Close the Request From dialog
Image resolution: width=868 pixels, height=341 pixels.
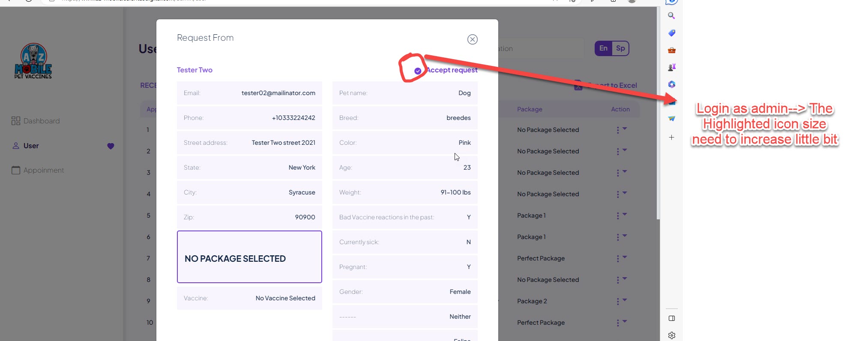(472, 39)
